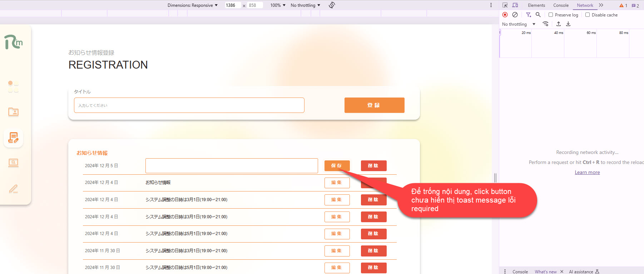Switch to the Console tab
The height and width of the screenshot is (274, 644).
(561, 5)
